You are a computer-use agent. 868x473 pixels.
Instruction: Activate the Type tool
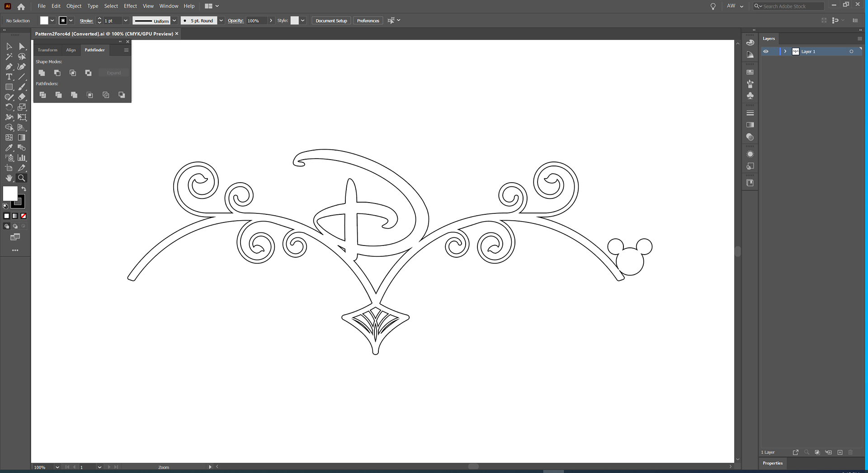[9, 77]
